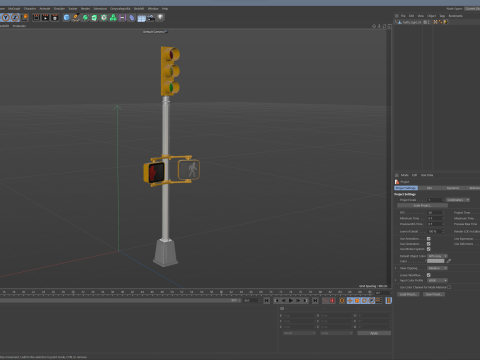Toggle the Parameter keyframe icon
The width and height of the screenshot is (480, 360).
coord(372,301)
